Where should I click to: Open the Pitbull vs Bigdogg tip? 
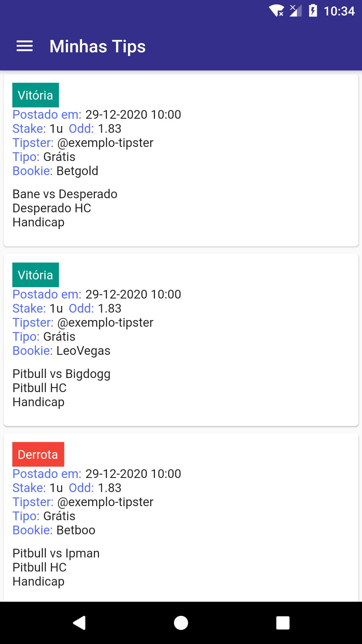click(x=61, y=374)
